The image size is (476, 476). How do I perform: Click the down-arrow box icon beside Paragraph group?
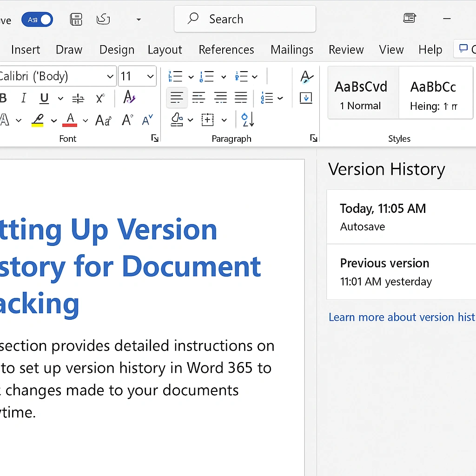[x=306, y=98]
